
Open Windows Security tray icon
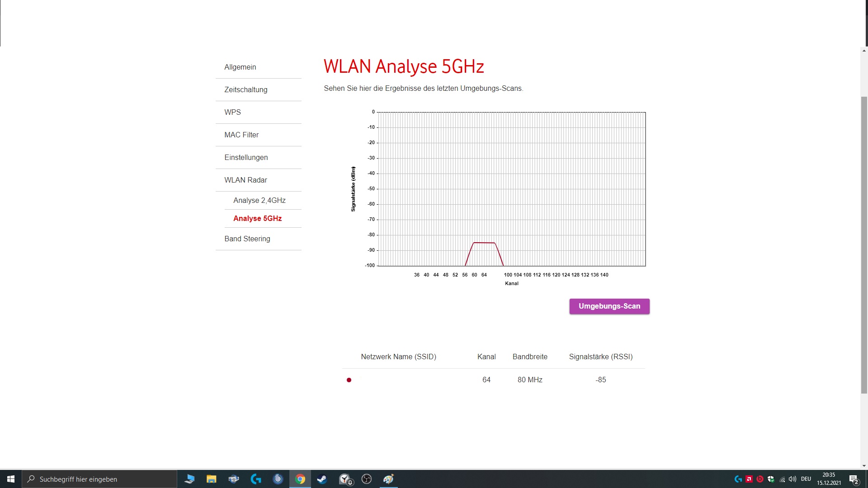(771, 479)
